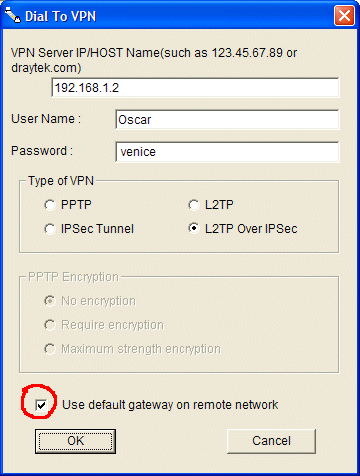Viewport: 360px width, 476px height.
Task: Close the Dial To VPN dialog
Action: click(x=344, y=16)
